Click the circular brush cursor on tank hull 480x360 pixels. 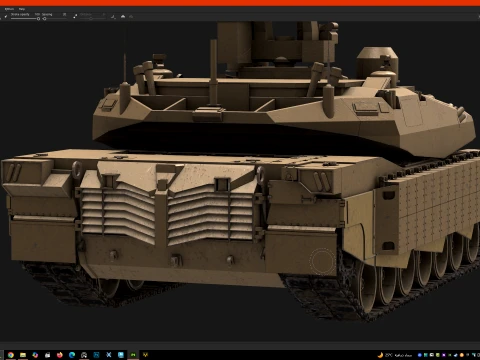point(322,262)
